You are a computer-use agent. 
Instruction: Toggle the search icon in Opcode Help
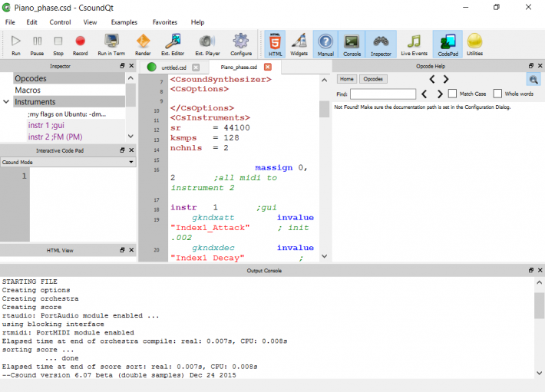tap(533, 80)
